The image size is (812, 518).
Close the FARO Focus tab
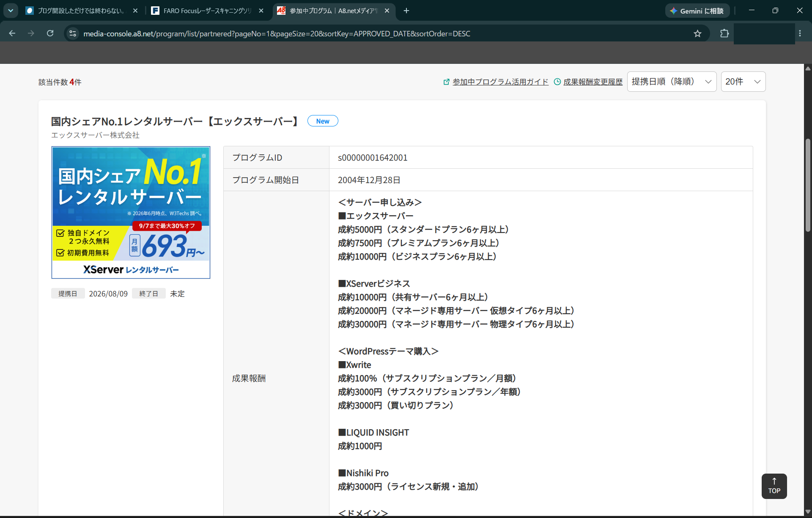tap(261, 11)
